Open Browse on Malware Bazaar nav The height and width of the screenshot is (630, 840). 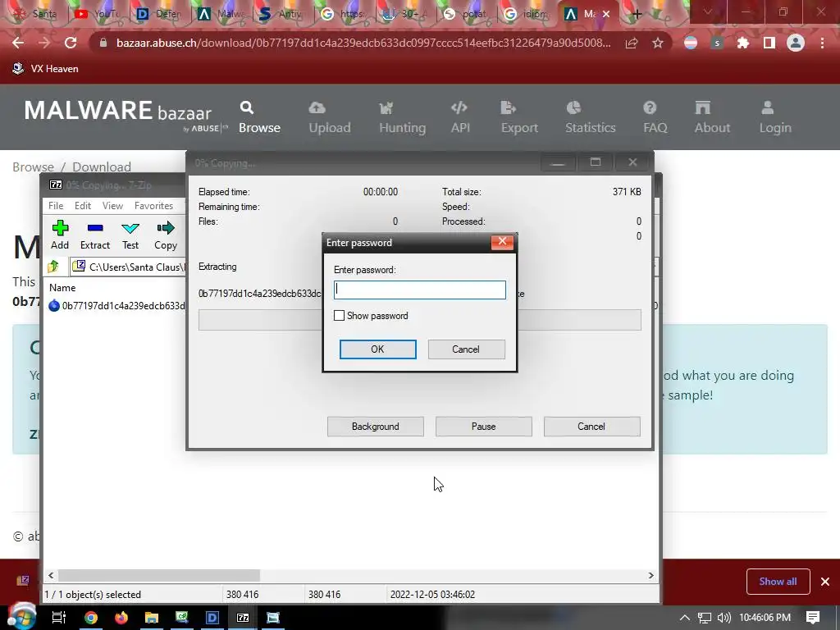pyautogui.click(x=259, y=117)
